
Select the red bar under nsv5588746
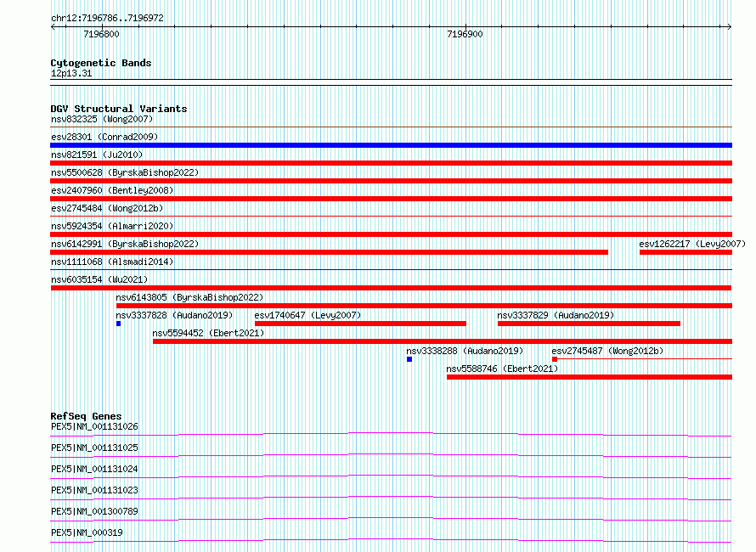coord(590,377)
